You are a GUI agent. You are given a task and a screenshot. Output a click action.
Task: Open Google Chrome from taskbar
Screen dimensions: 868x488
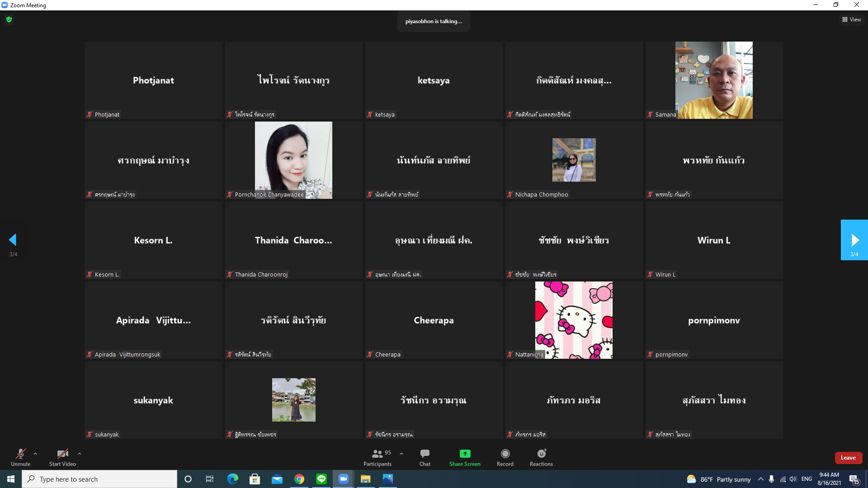click(x=299, y=479)
